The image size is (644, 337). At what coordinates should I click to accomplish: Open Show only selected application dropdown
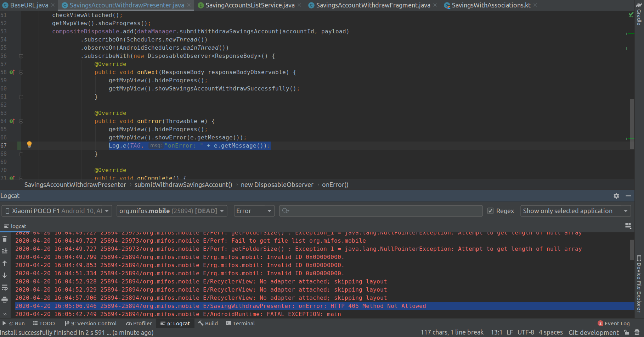(x=576, y=211)
